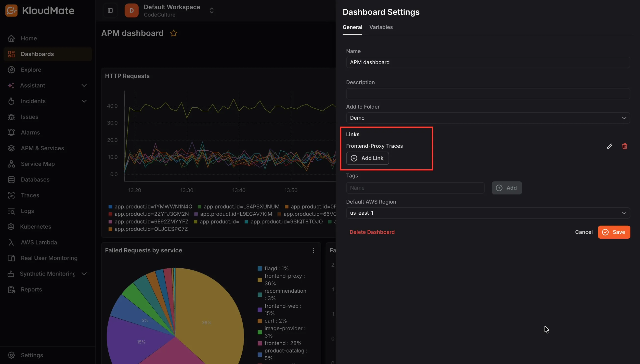Screen dimensions: 640x364
Task: Toggle app.product.id=OLJCESPC7Z legend series
Action: click(148, 229)
